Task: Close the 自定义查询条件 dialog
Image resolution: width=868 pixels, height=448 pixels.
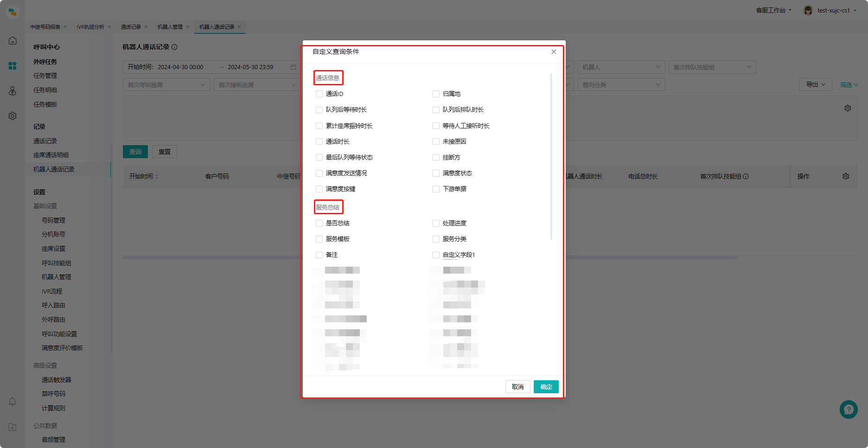Action: (x=554, y=51)
